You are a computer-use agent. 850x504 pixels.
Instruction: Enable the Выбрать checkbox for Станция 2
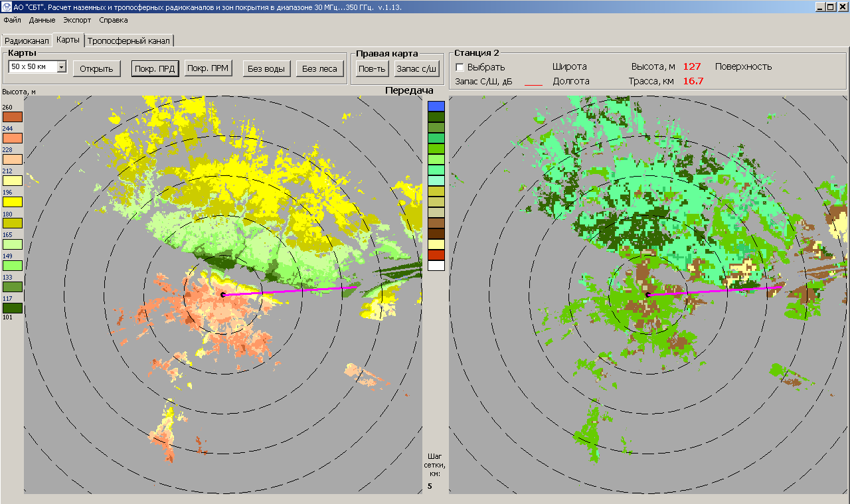point(460,67)
